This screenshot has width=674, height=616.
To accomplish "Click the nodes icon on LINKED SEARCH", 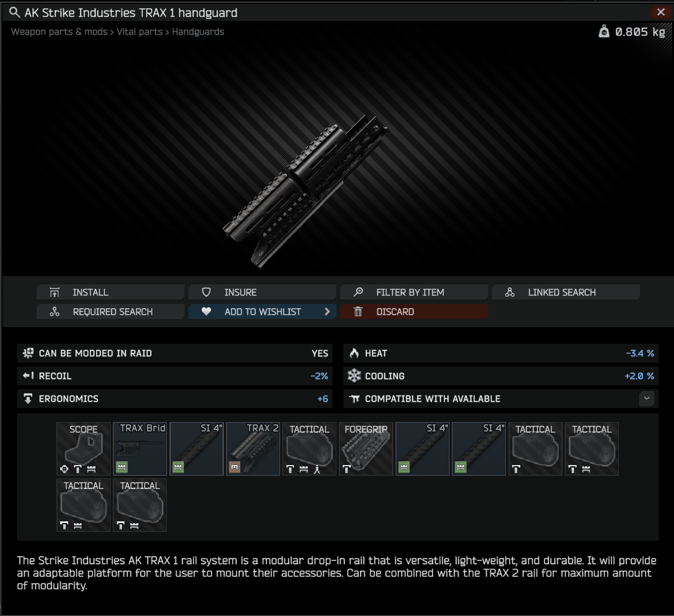I will (x=510, y=292).
